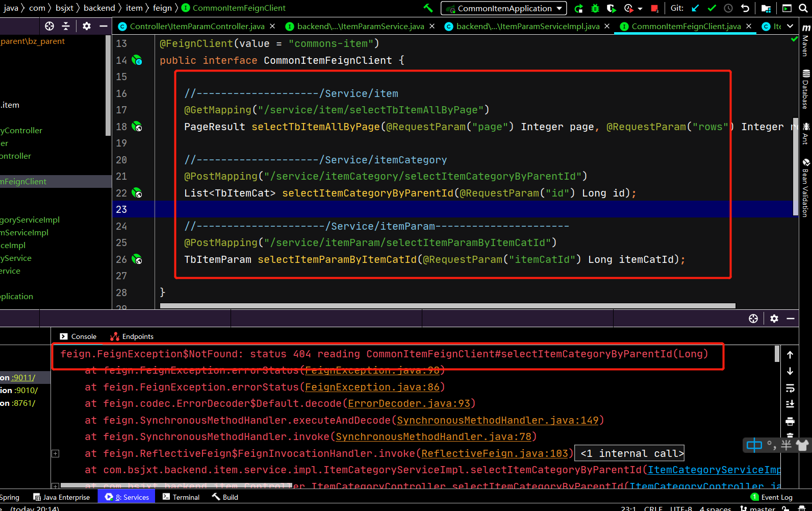Viewport: 812px width, 511px height.
Task: Click gutter icon on line 22
Action: tap(137, 193)
